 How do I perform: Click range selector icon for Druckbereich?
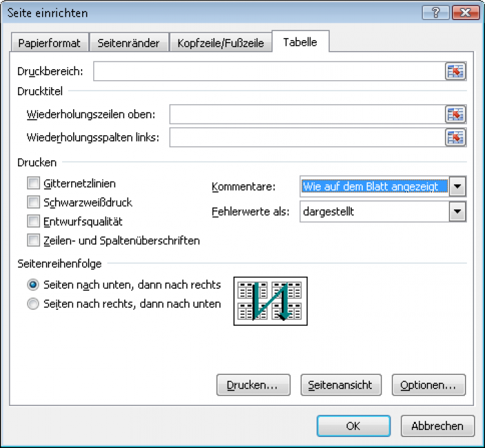(455, 72)
